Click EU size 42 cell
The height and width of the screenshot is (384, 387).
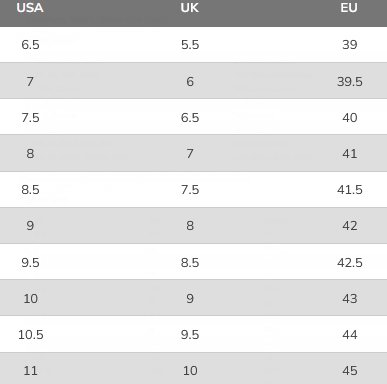(350, 226)
